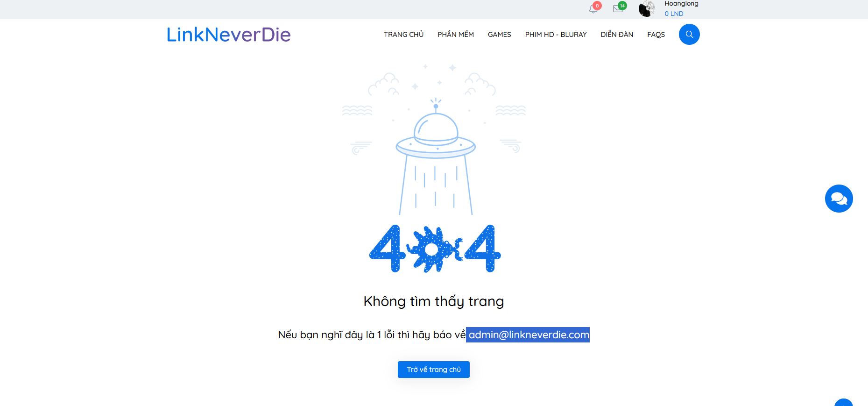This screenshot has height=406, width=868.
Task: Click the Không tìm thấy trang heading
Action: pyautogui.click(x=434, y=301)
